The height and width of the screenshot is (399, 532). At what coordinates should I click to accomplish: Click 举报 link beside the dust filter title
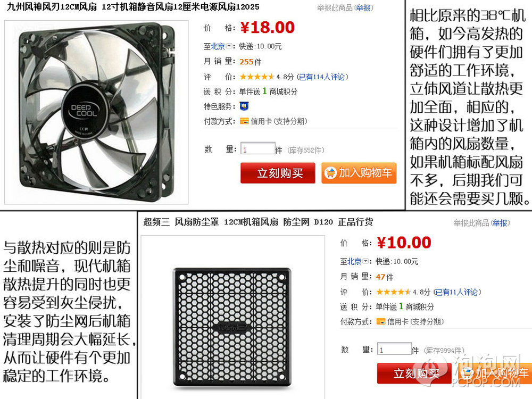pos(500,223)
